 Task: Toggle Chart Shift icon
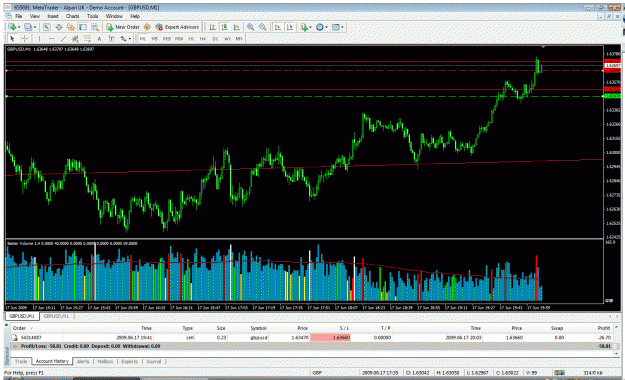click(x=290, y=27)
